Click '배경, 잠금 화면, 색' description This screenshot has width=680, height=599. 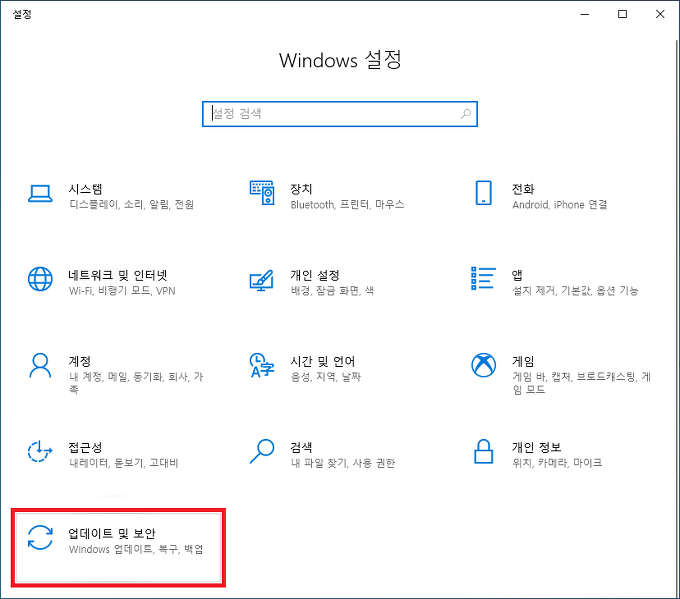point(332,290)
